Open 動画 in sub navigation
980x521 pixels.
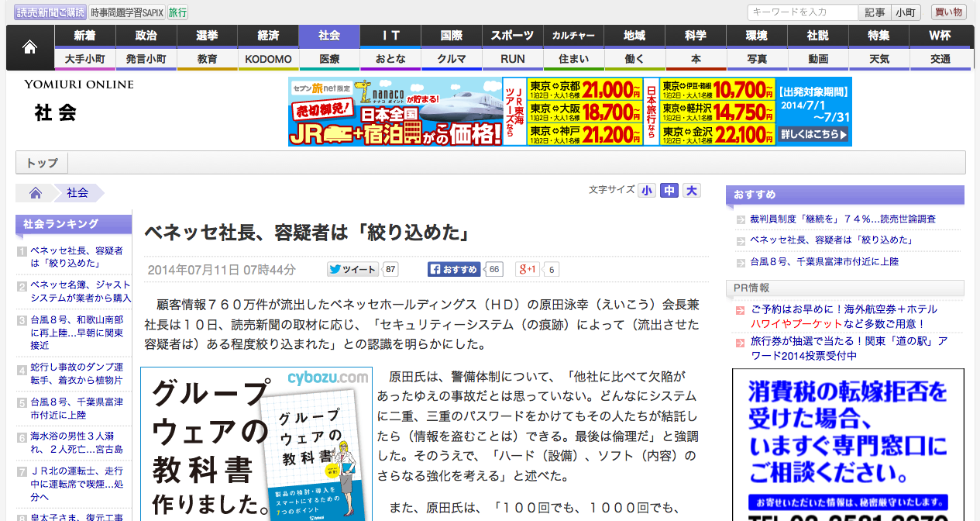click(x=818, y=59)
